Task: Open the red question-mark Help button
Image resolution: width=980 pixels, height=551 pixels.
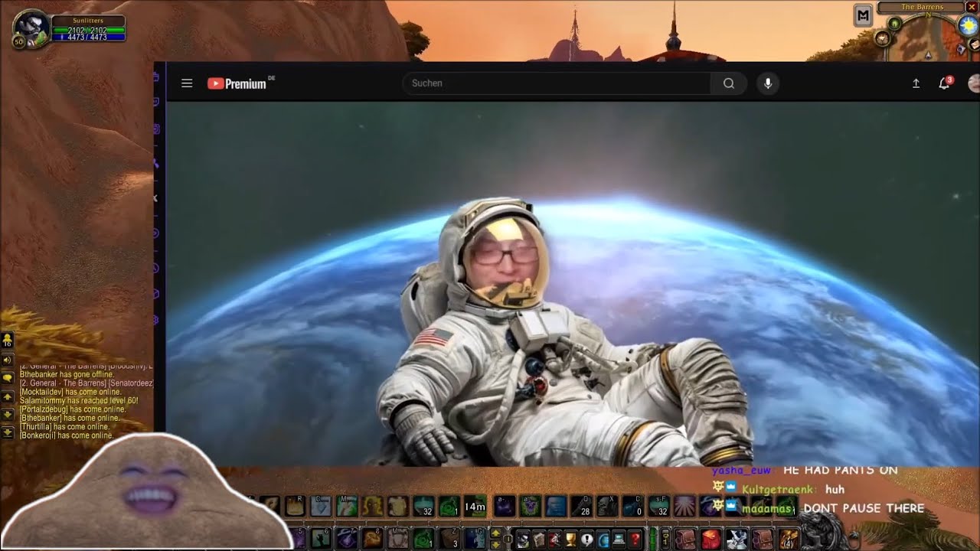Action: [635, 540]
